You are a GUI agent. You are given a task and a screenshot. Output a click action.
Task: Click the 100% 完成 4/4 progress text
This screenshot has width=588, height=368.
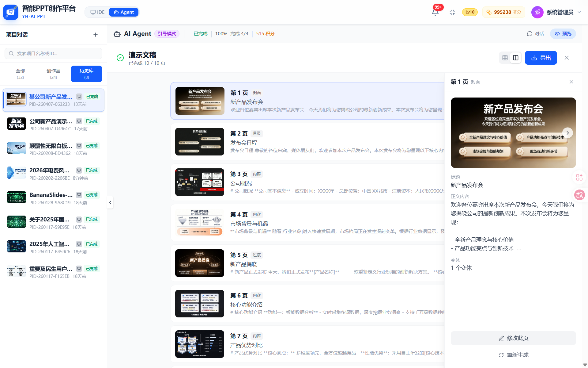point(232,34)
